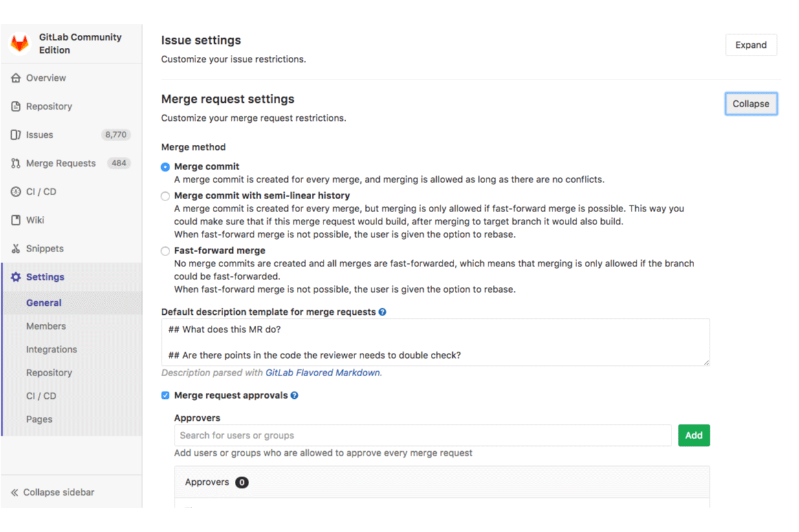Image resolution: width=799 pixels, height=532 pixels.
Task: Uncheck the Merge request approvals checkbox
Action: (165, 395)
